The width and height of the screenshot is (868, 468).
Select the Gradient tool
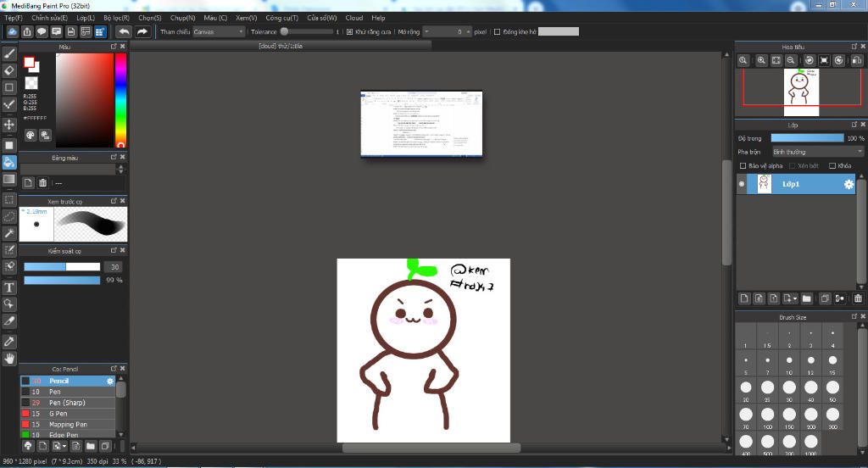point(8,179)
